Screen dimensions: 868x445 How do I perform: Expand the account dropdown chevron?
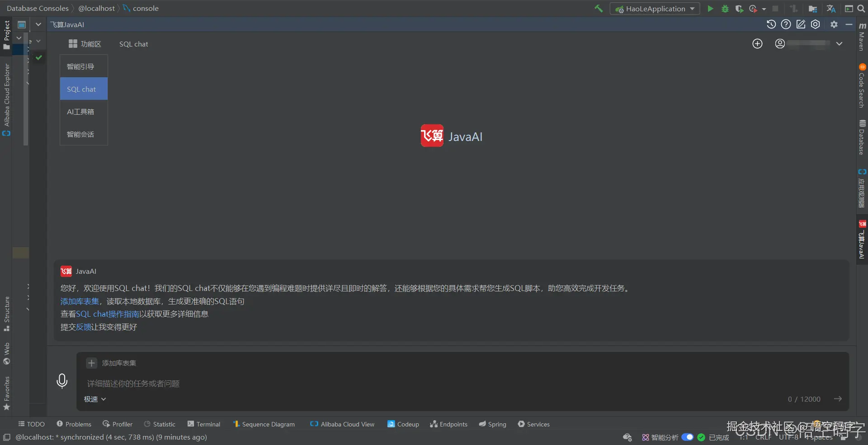click(839, 44)
